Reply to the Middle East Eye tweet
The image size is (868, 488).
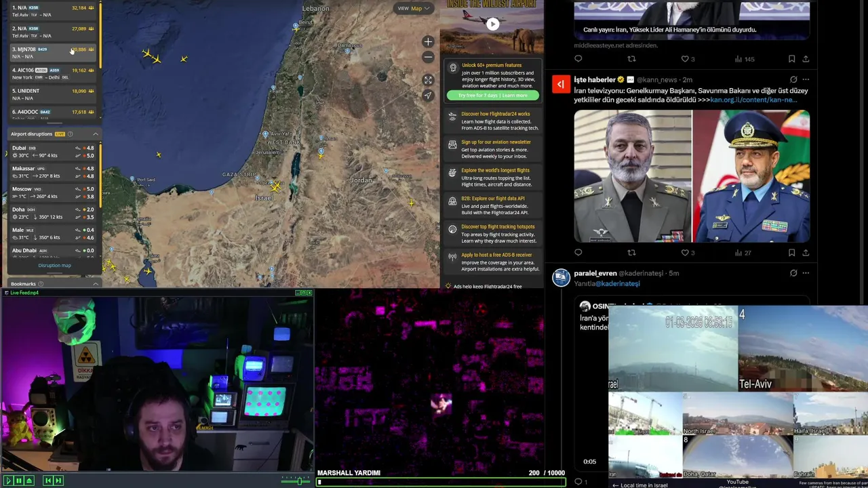coord(578,59)
